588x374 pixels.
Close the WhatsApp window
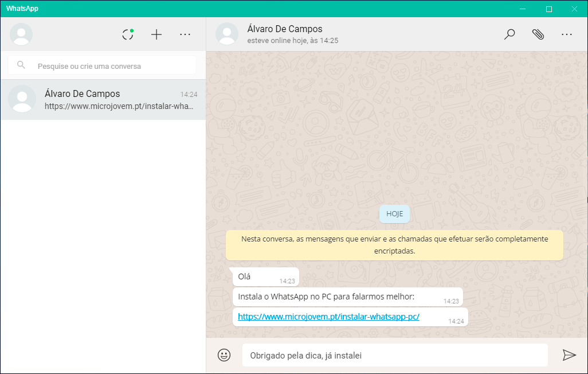574,9
